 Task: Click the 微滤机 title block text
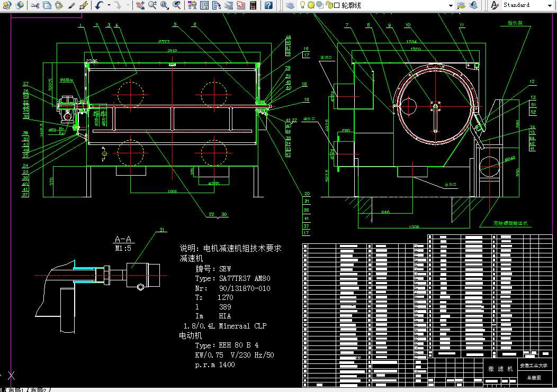click(500, 369)
